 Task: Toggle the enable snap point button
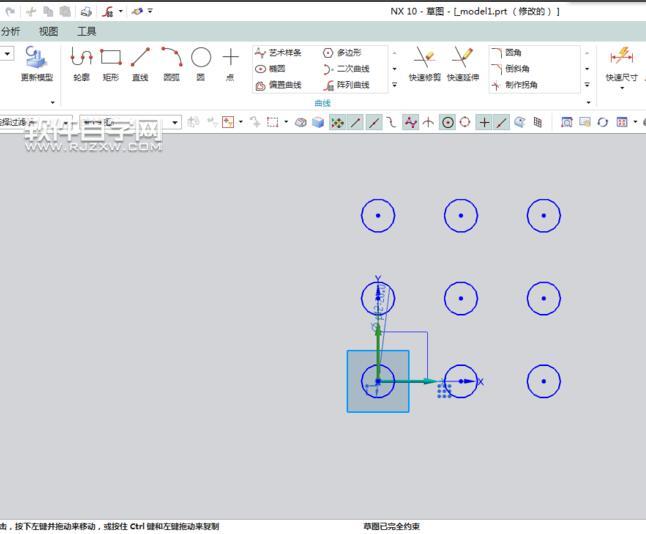[x=337, y=122]
